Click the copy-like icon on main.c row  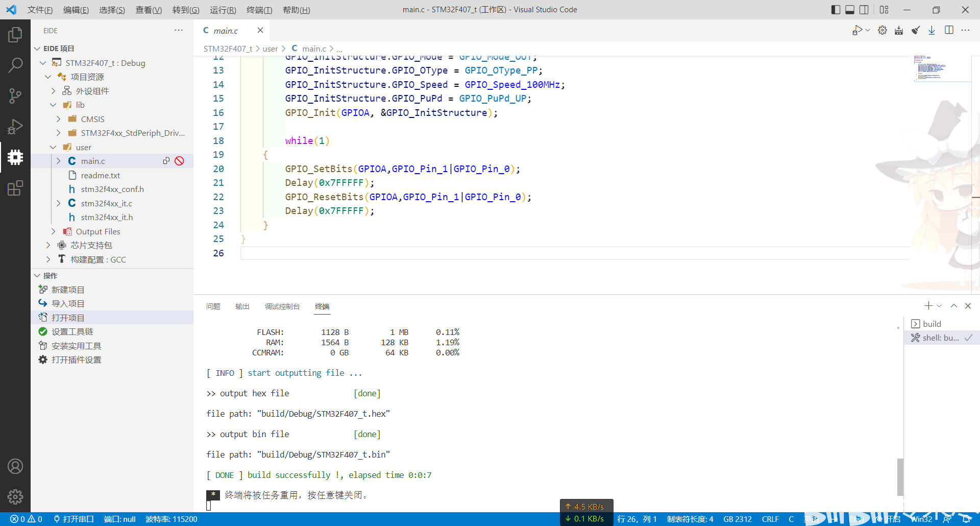tap(166, 161)
